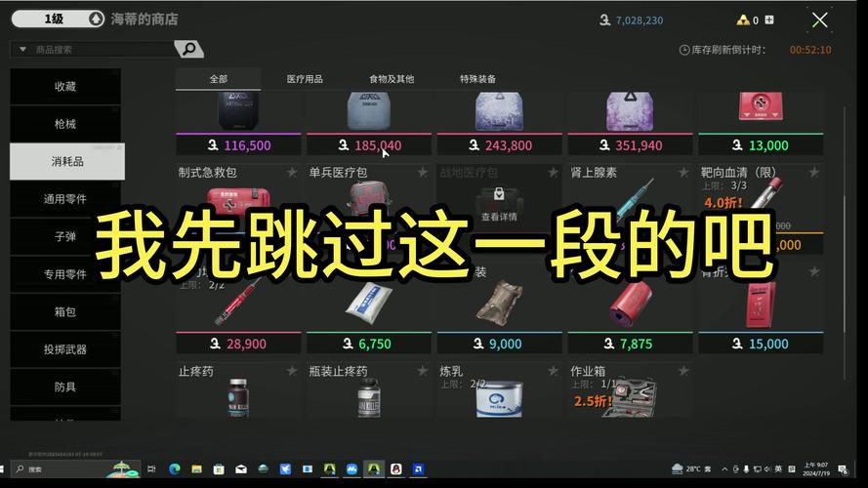The width and height of the screenshot is (868, 488).
Task: Favorite 靶向血清 with its star
Action: pyautogui.click(x=813, y=173)
